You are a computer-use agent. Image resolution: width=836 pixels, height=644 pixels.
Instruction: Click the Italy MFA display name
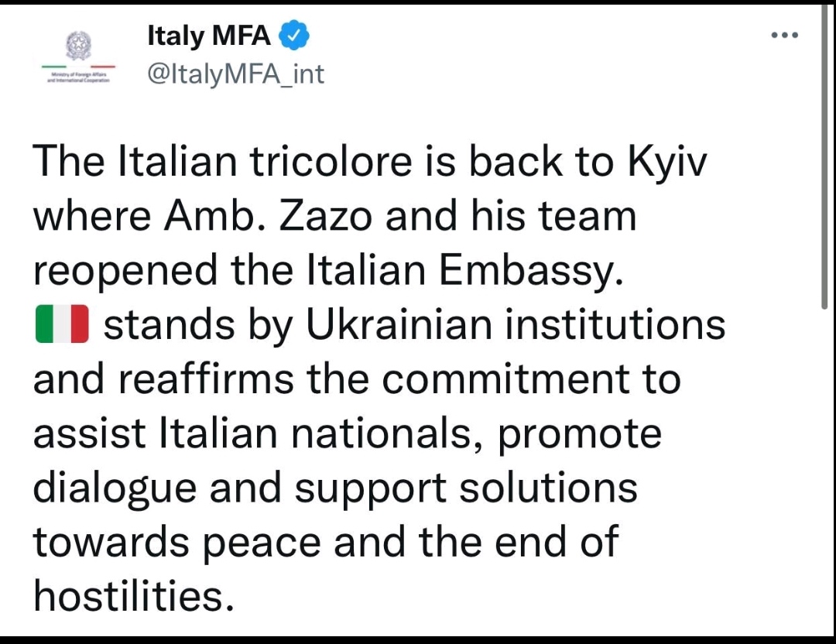click(x=208, y=36)
